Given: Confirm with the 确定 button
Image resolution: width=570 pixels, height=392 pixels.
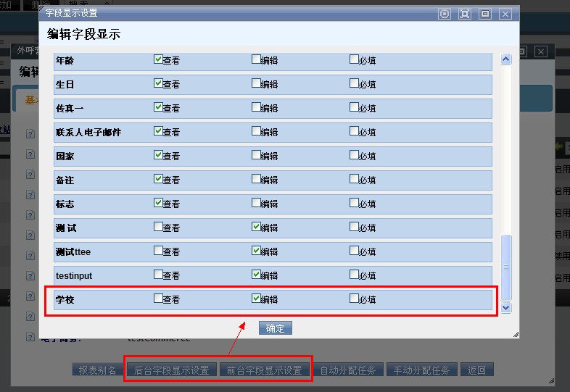Looking at the screenshot, I should pos(276,328).
